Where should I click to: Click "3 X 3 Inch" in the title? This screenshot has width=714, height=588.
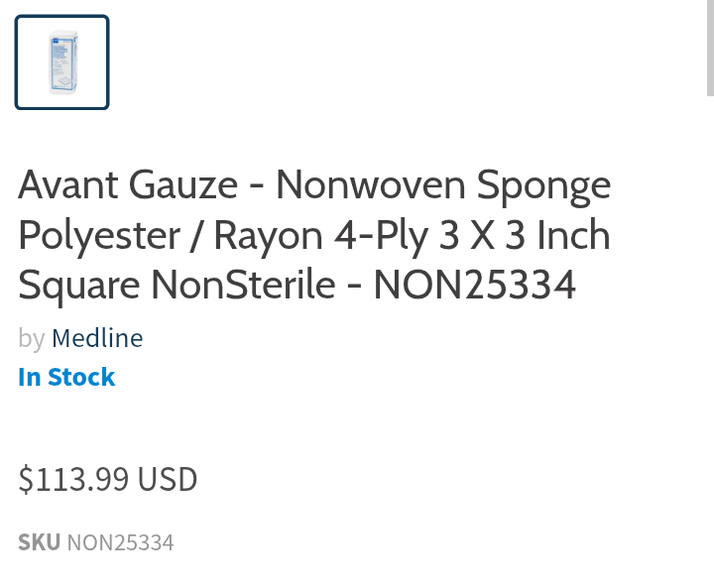pyautogui.click(x=524, y=236)
